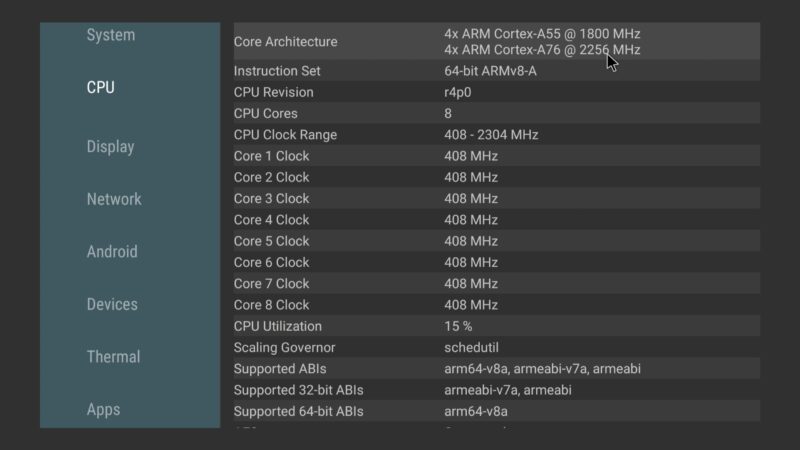
Task: Select the CPU Revision row label
Action: click(x=273, y=92)
